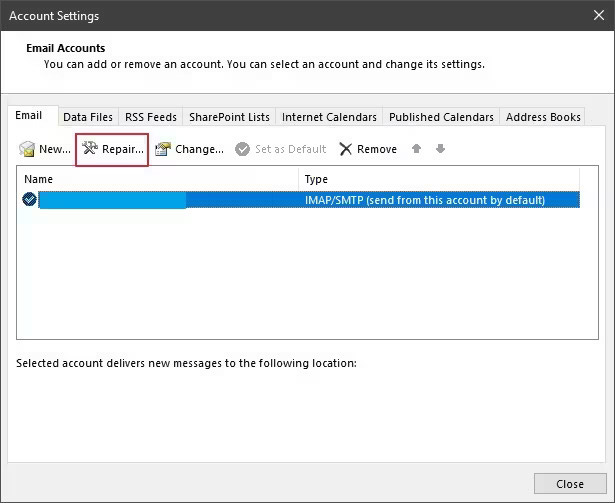Move the account down with the arrow
Image resolution: width=615 pixels, height=503 pixels.
coord(440,149)
